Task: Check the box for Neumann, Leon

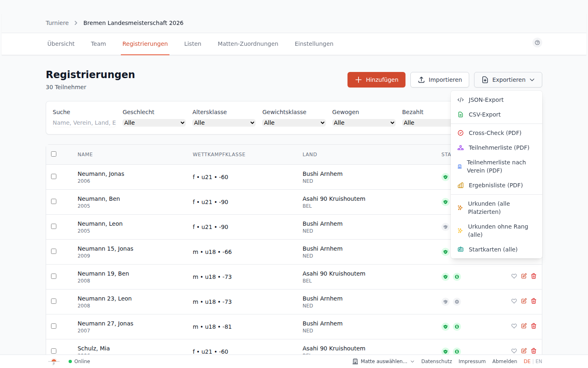Action: tap(53, 226)
